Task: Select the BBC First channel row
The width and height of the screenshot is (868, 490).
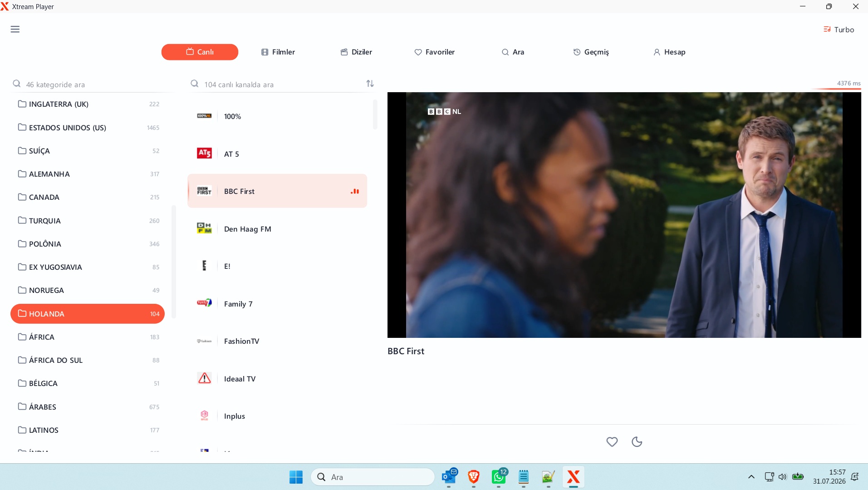Action: (277, 191)
